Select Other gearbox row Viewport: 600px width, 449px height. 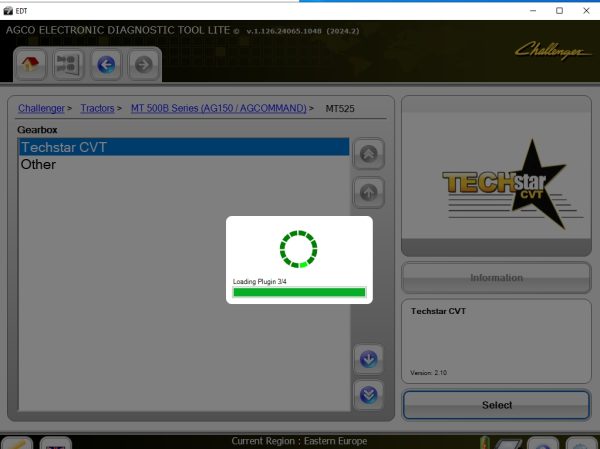point(184,164)
